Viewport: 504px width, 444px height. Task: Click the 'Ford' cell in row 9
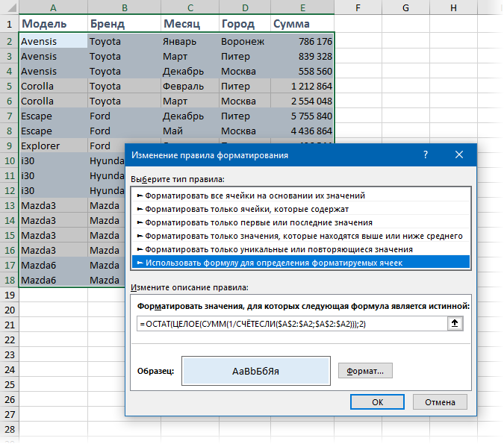coord(106,146)
